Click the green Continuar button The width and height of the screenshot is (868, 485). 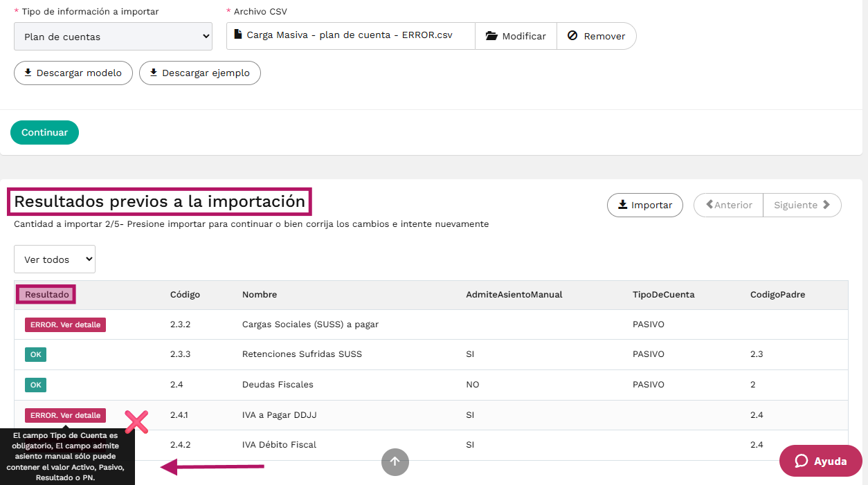point(44,132)
